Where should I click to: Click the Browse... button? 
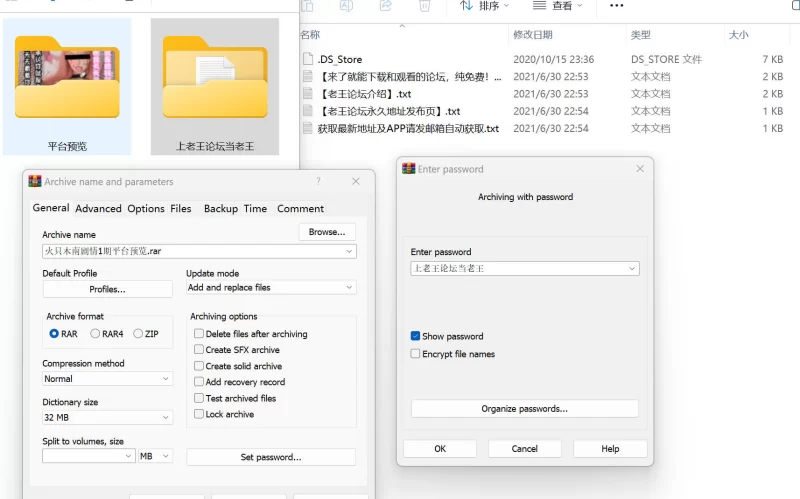327,232
